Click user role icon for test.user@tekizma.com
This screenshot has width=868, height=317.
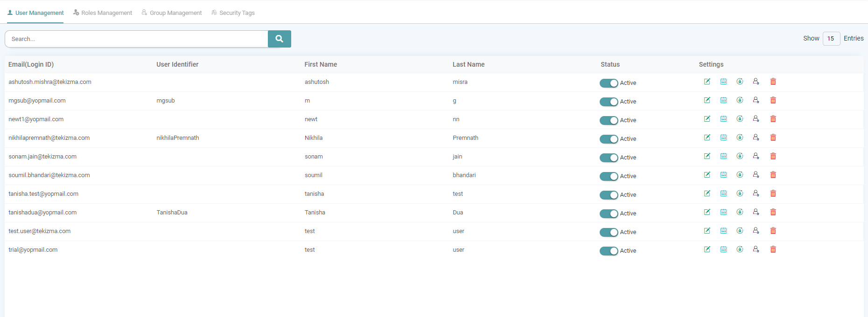(756, 231)
